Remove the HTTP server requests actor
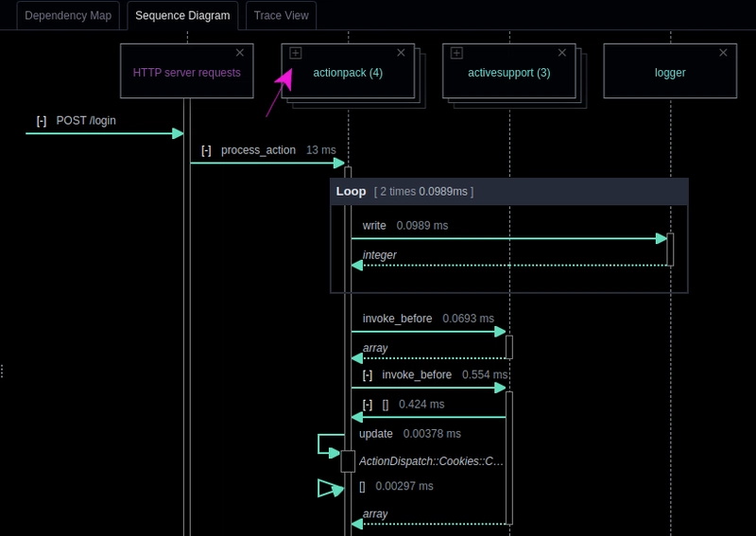Viewport: 756px width, 536px height. [240, 53]
